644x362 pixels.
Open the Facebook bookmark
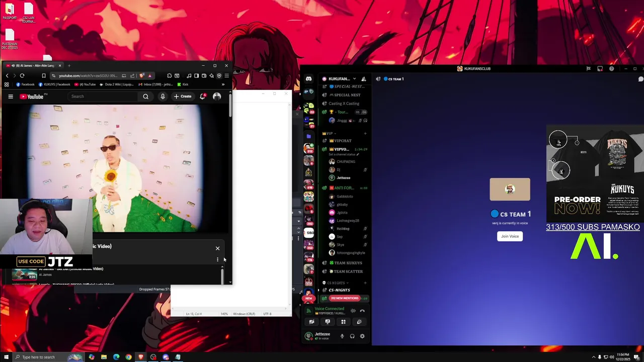point(25,84)
